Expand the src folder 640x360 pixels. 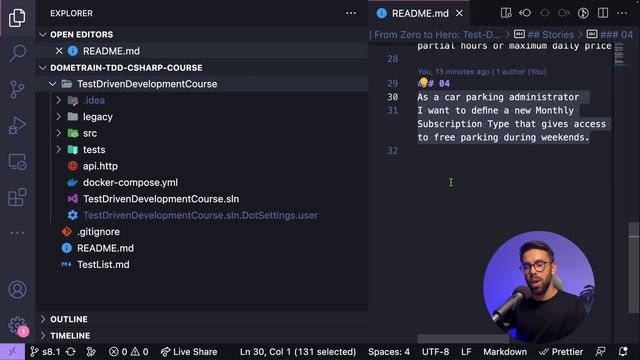tap(58, 133)
